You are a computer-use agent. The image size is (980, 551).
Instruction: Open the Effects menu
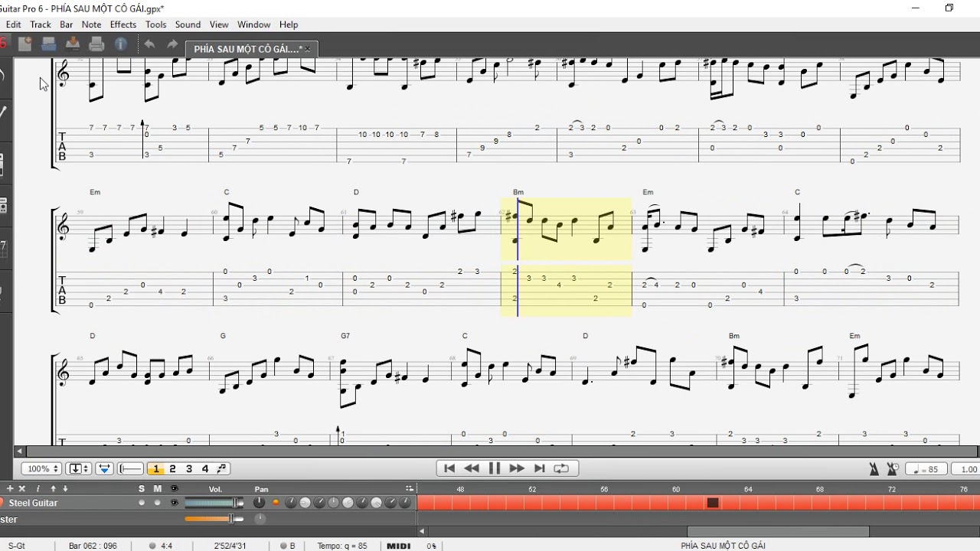tap(123, 24)
